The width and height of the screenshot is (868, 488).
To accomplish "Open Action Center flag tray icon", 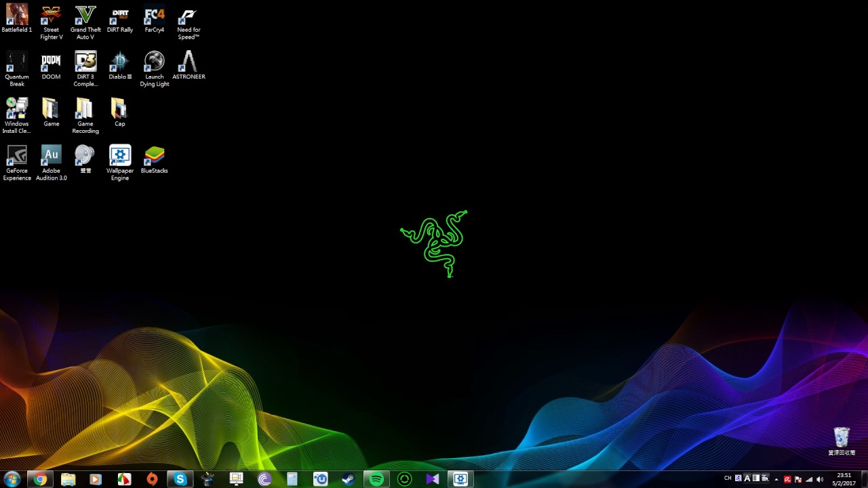I will [x=798, y=479].
